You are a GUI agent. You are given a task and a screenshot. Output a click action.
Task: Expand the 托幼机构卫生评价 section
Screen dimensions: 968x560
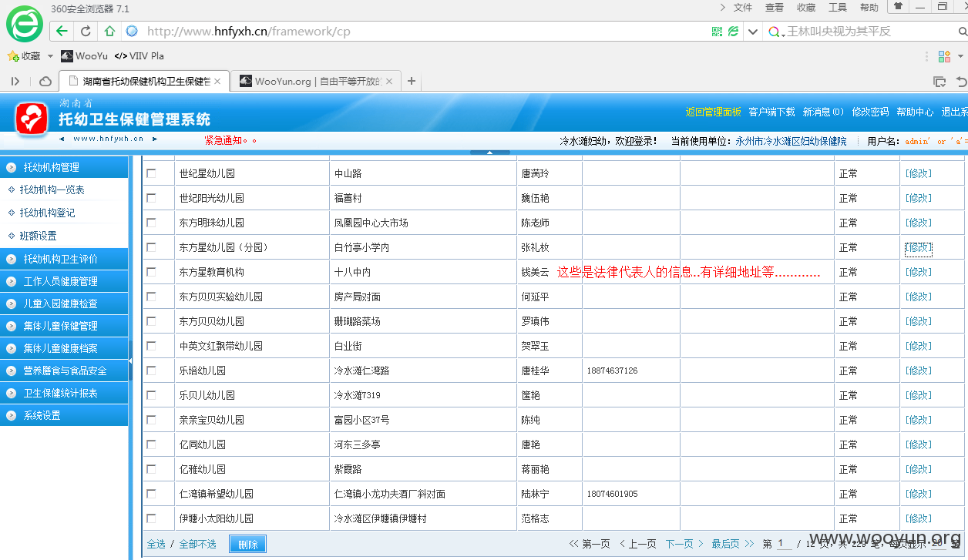[x=64, y=259]
